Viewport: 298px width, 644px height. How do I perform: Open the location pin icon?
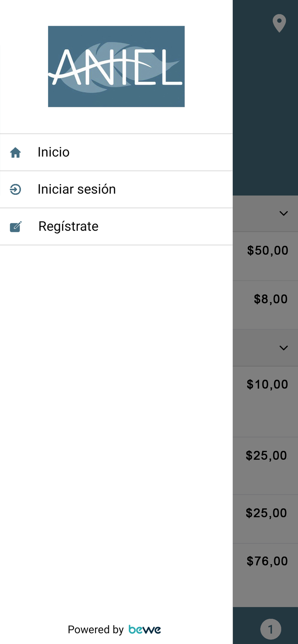[279, 23]
